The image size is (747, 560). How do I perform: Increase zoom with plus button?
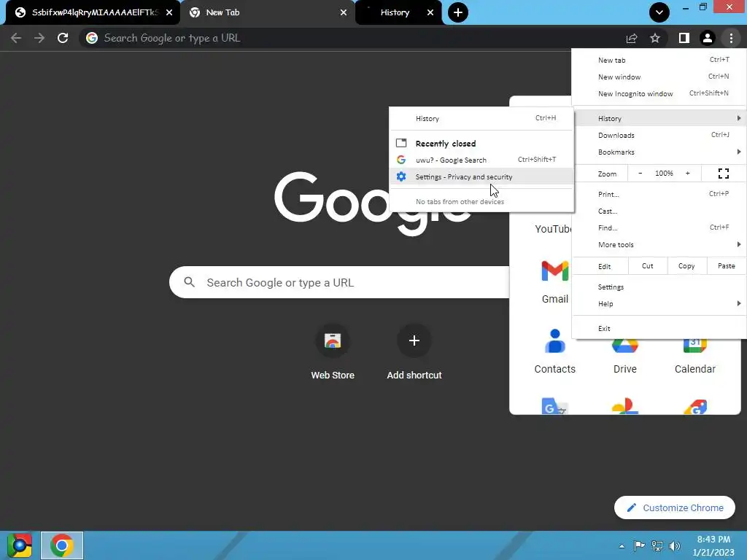pyautogui.click(x=687, y=174)
